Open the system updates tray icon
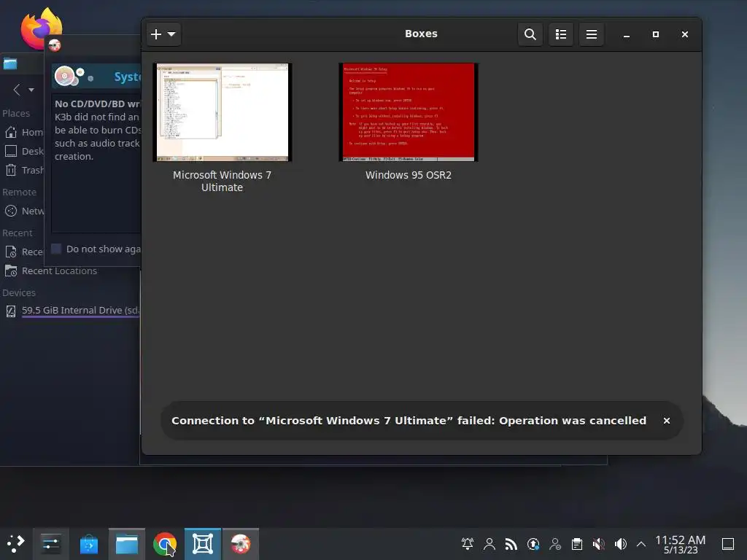This screenshot has width=747, height=560. click(x=533, y=544)
